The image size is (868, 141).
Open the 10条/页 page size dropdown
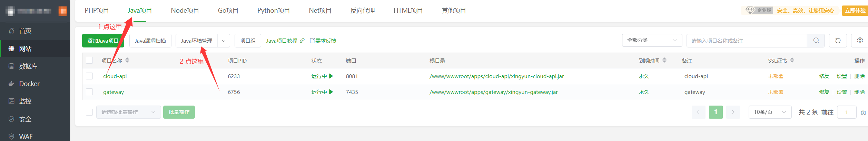click(x=770, y=112)
